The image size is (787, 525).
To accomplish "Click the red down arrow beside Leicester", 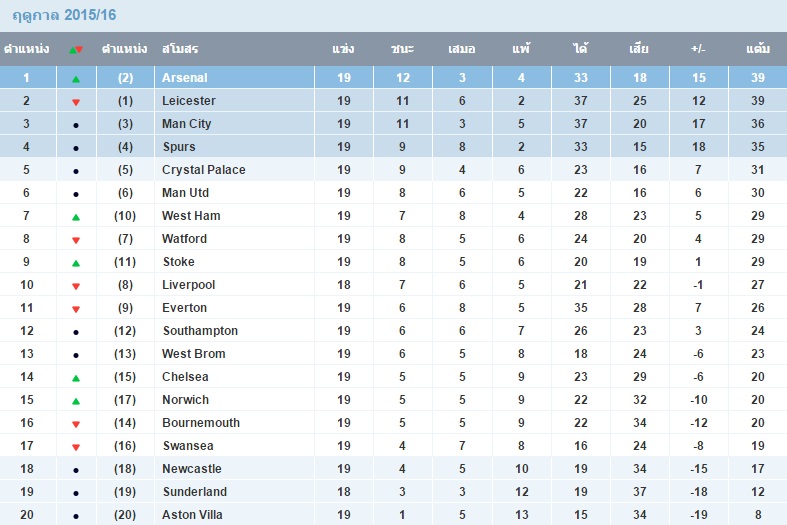I will point(76,102).
